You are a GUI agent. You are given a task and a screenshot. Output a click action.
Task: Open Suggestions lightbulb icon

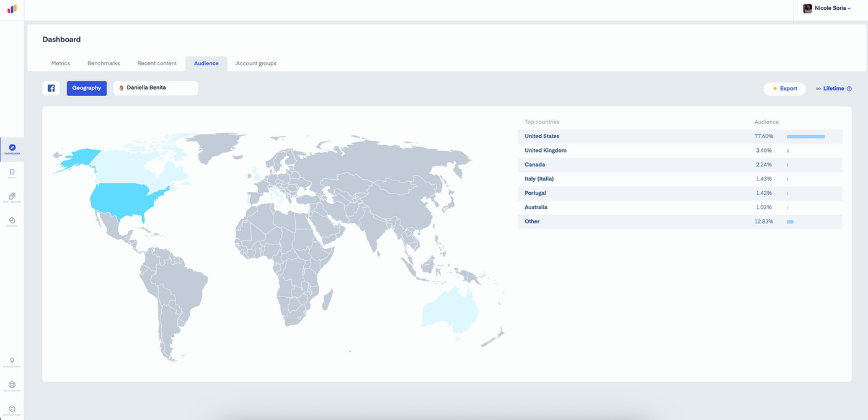point(12,362)
